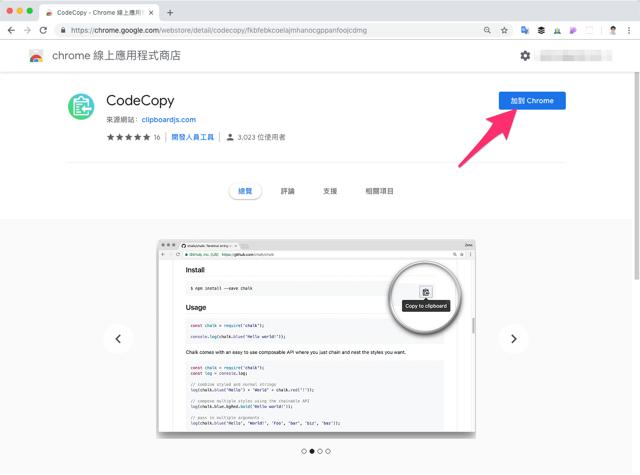Viewport: 640px width, 475px height.
Task: Click the 加到 Chrome button
Action: (x=532, y=100)
